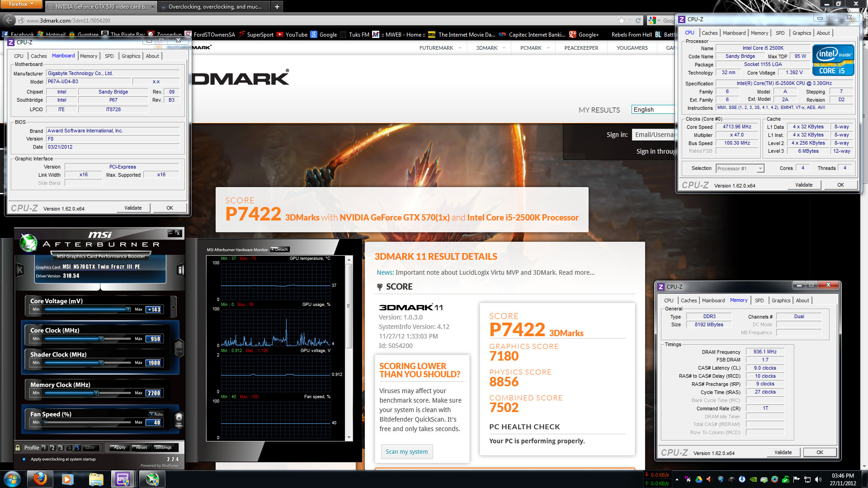Click the PEACEKEEPER navigation item

[581, 48]
